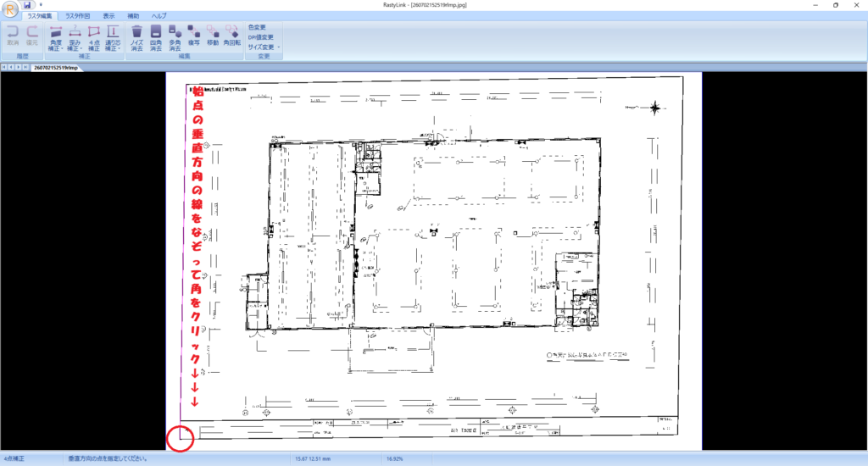Screen dimensions: 868x466
Task: Click the coordinate readout in status bar
Action: 313,459
